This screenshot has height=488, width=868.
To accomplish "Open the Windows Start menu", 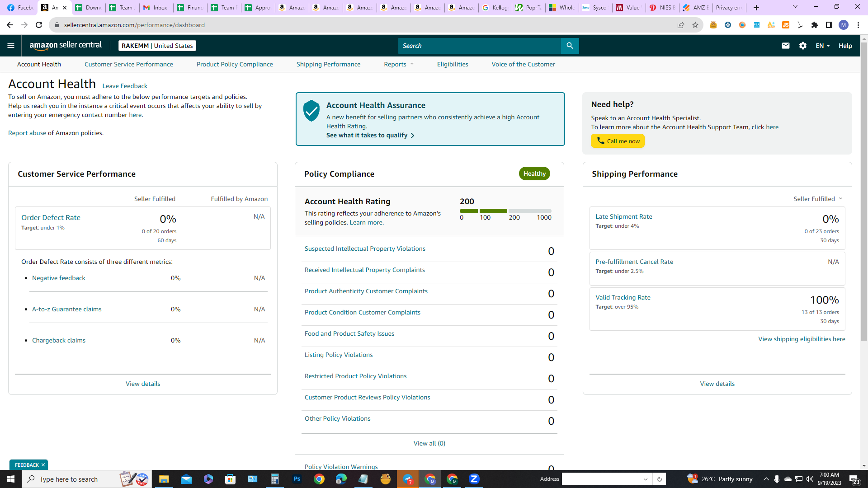I will click(x=11, y=479).
